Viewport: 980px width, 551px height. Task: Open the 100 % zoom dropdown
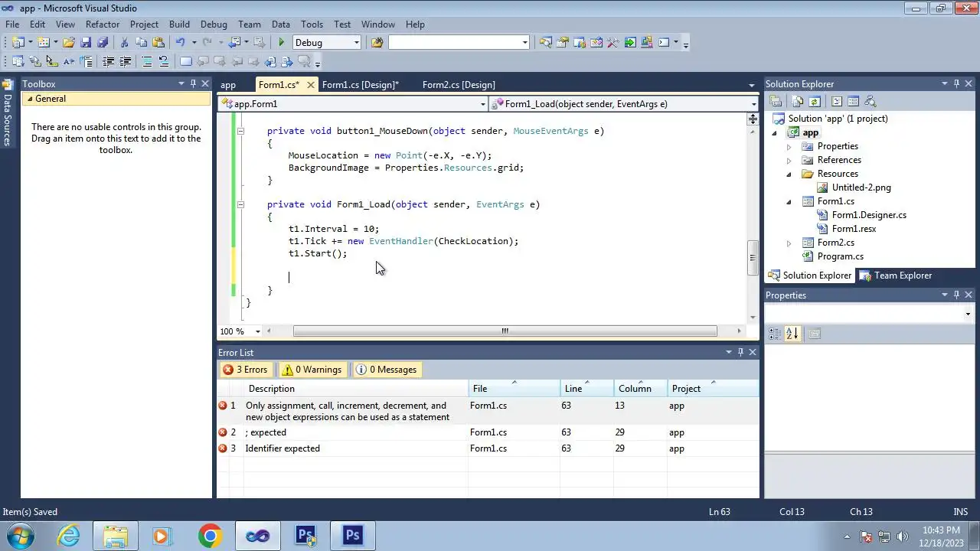coord(257,331)
